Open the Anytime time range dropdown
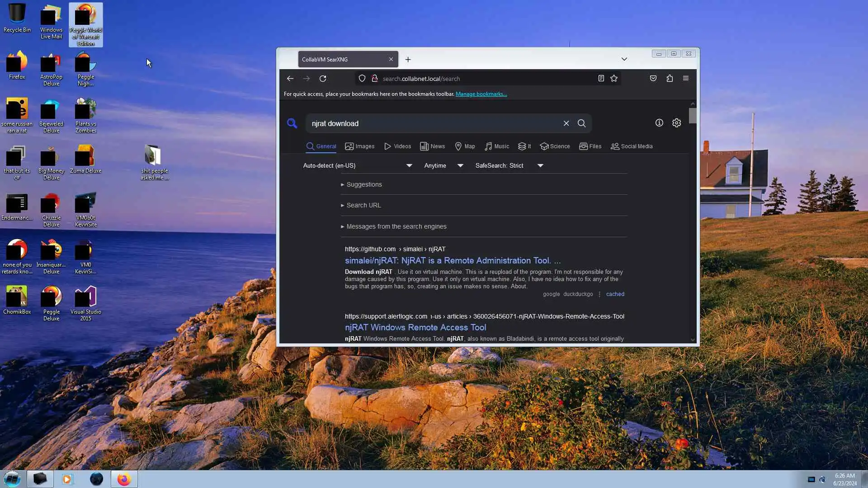The width and height of the screenshot is (868, 488). 443,166
